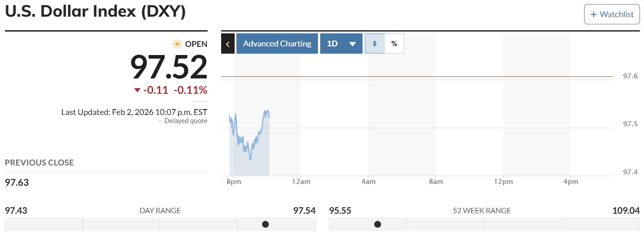Click the 52 Week Range position dot
This screenshot has height=234, width=644.
click(x=377, y=224)
